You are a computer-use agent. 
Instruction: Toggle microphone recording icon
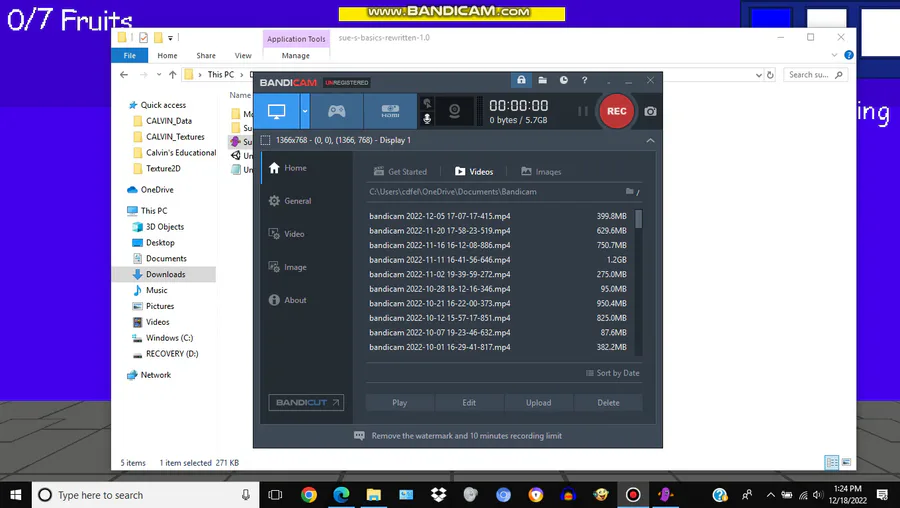click(427, 119)
